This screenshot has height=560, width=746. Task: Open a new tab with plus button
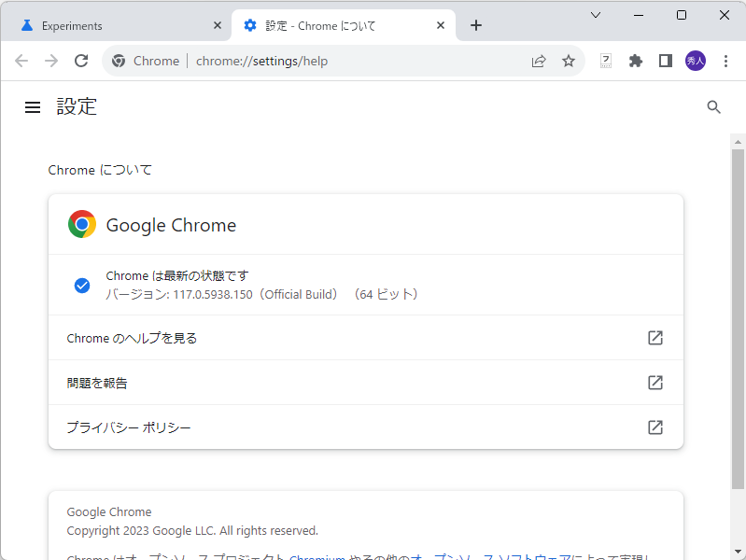(476, 26)
